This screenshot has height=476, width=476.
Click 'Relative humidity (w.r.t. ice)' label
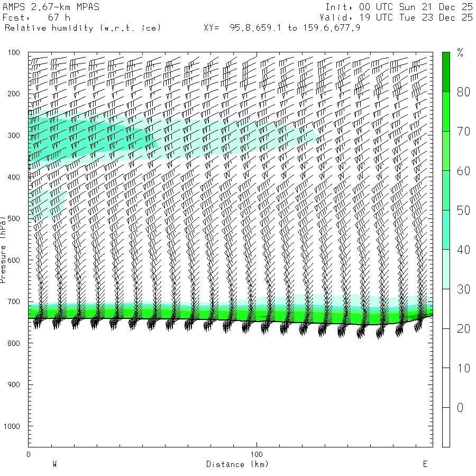tap(83, 28)
